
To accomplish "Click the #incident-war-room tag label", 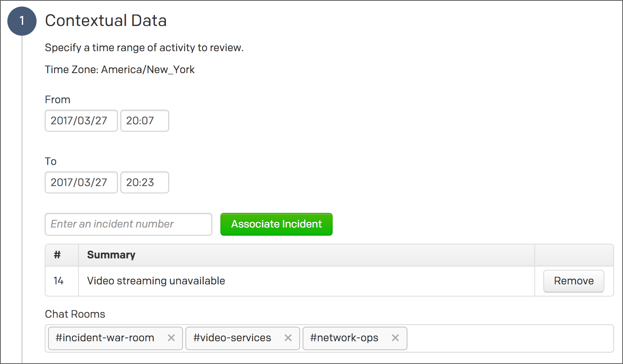I will (105, 338).
